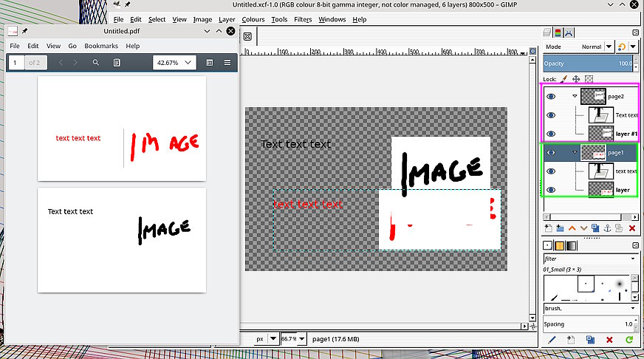Screen dimensions: 644x359
Task: Click the search icon in PDF viewer
Action: (x=96, y=63)
